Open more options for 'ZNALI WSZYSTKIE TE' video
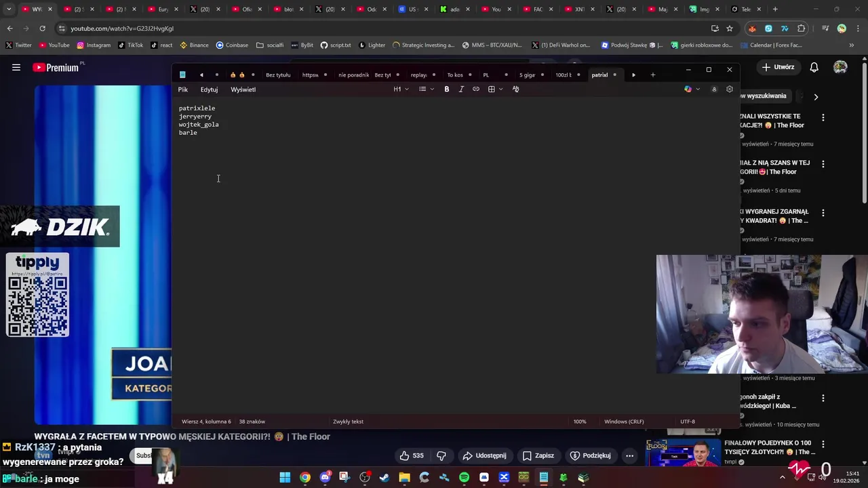The width and height of the screenshot is (868, 488). [x=823, y=117]
